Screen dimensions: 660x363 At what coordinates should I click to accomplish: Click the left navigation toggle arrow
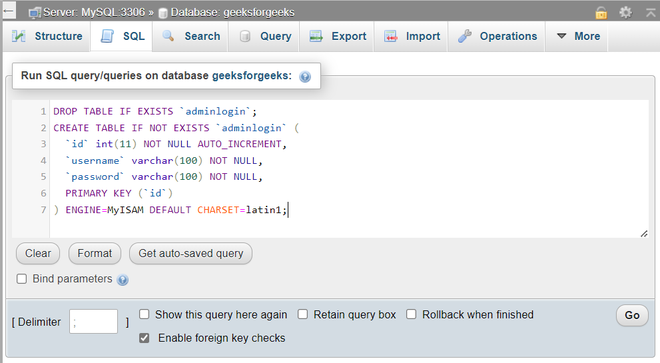(x=9, y=11)
